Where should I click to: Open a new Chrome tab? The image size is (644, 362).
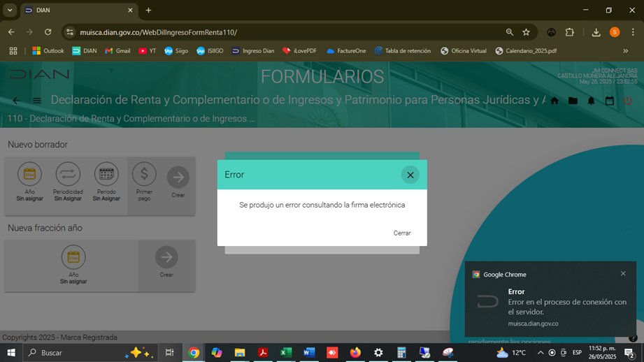tap(149, 10)
